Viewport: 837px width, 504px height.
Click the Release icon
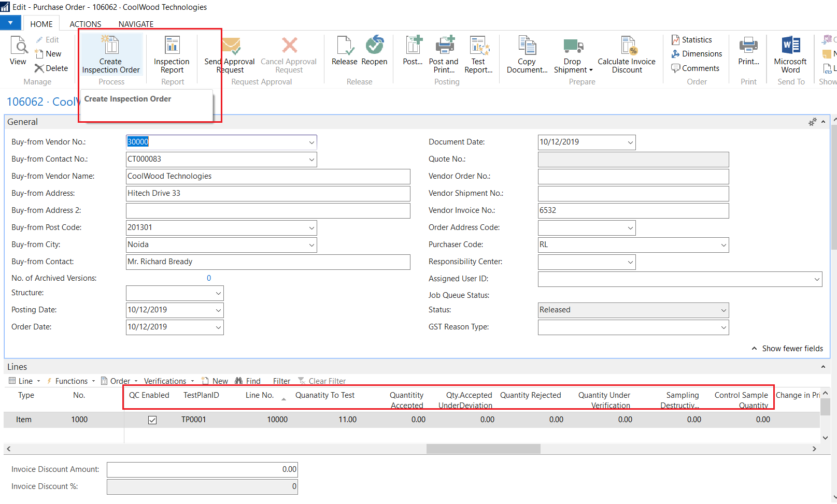point(345,46)
